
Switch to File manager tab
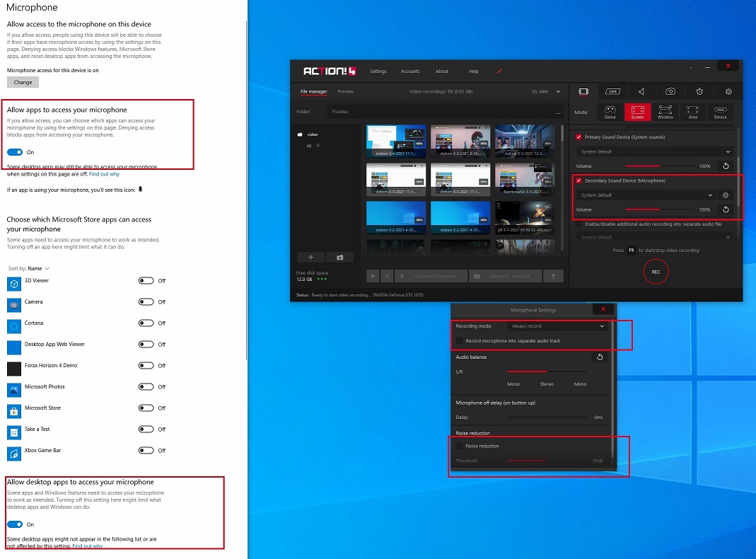pyautogui.click(x=314, y=91)
